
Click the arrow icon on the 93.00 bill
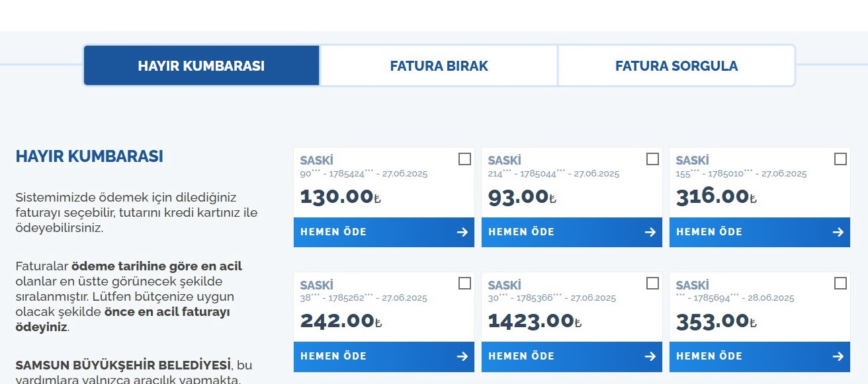tap(650, 232)
